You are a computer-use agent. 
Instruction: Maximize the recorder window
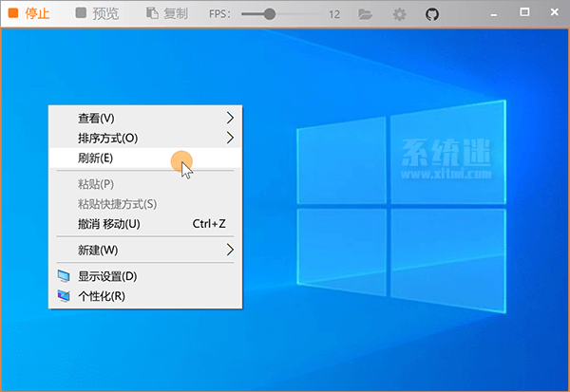(524, 11)
